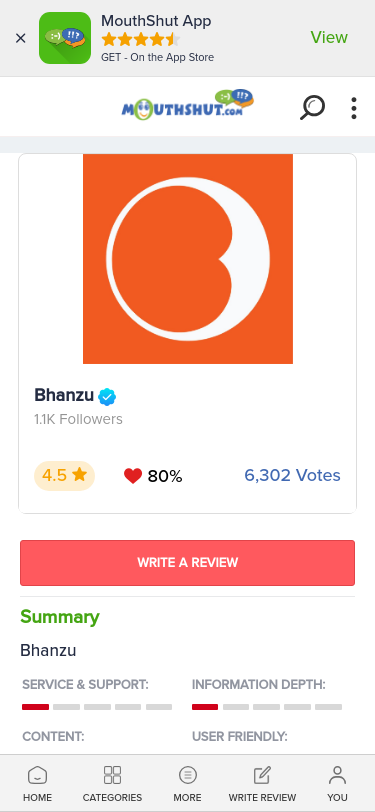Select the WRITE REVIEW bottom tab
The height and width of the screenshot is (812, 375).
(262, 784)
